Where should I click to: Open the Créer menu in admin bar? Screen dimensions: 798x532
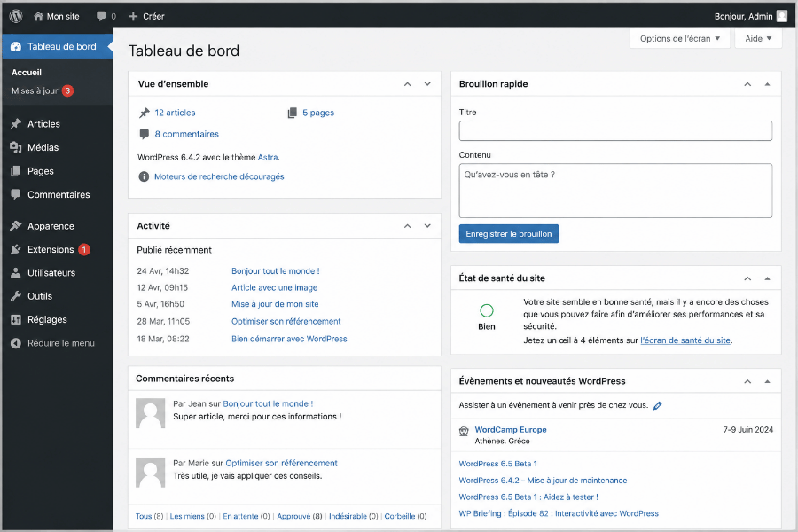tap(146, 16)
